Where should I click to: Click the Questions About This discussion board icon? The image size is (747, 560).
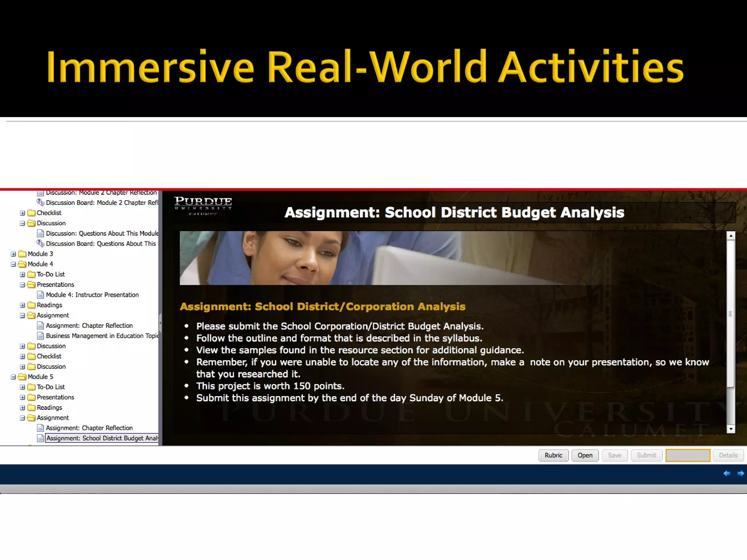point(40,243)
